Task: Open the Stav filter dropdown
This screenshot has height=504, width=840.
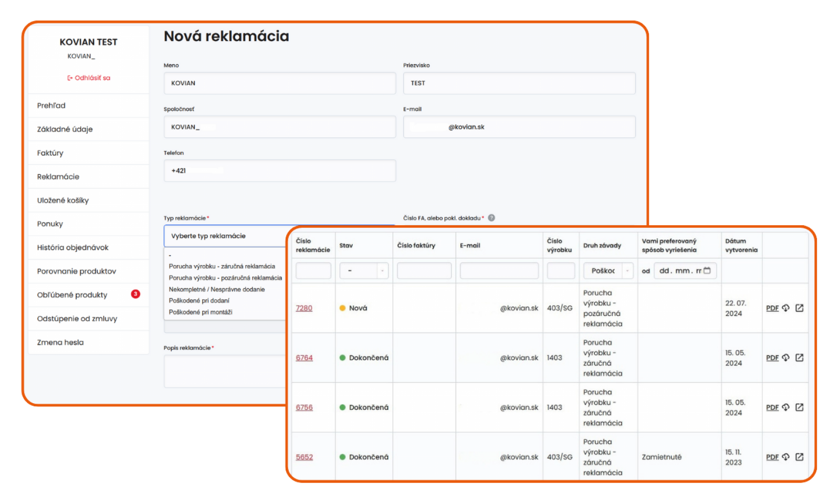Action: tap(364, 271)
